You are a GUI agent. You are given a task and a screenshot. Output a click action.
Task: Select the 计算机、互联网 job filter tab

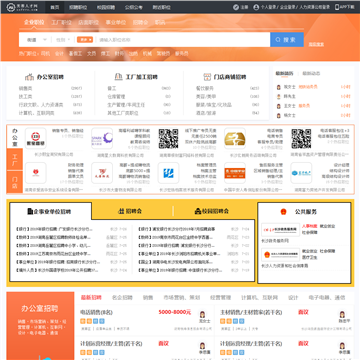click(259, 298)
